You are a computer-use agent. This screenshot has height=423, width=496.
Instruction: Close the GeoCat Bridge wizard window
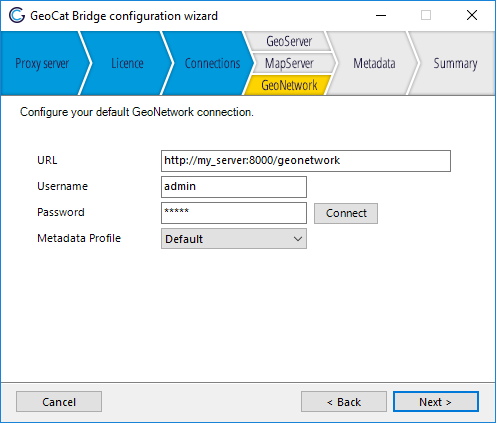pos(472,15)
